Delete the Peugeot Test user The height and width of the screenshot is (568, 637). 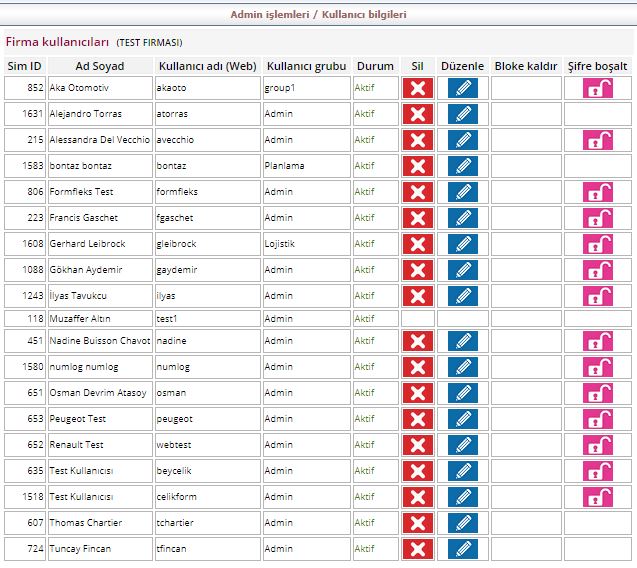point(417,419)
